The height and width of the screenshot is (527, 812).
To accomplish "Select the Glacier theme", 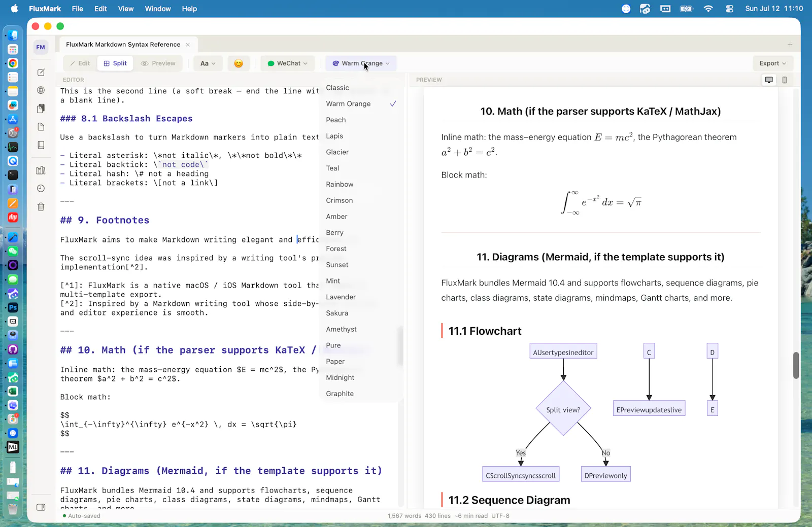I will pos(361,152).
